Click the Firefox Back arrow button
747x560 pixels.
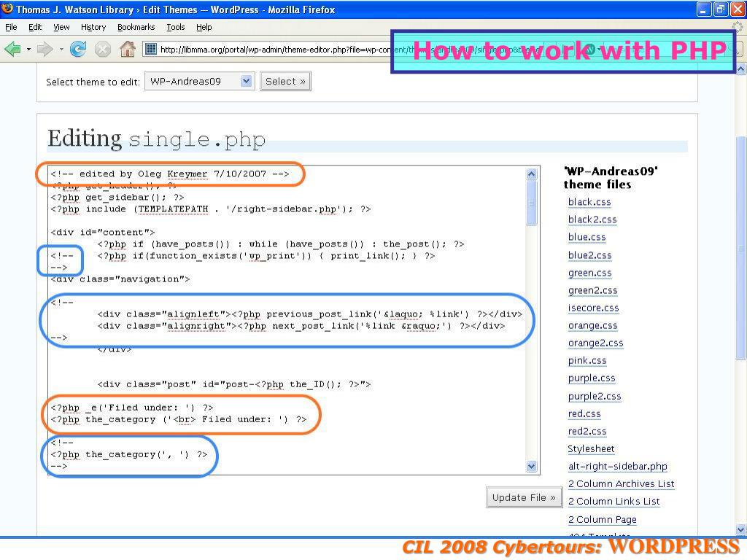(x=12, y=49)
